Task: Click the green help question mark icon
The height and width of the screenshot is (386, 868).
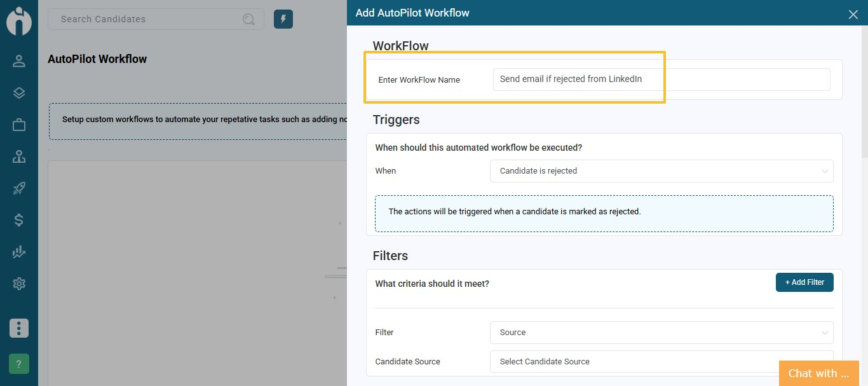Action: (x=19, y=364)
